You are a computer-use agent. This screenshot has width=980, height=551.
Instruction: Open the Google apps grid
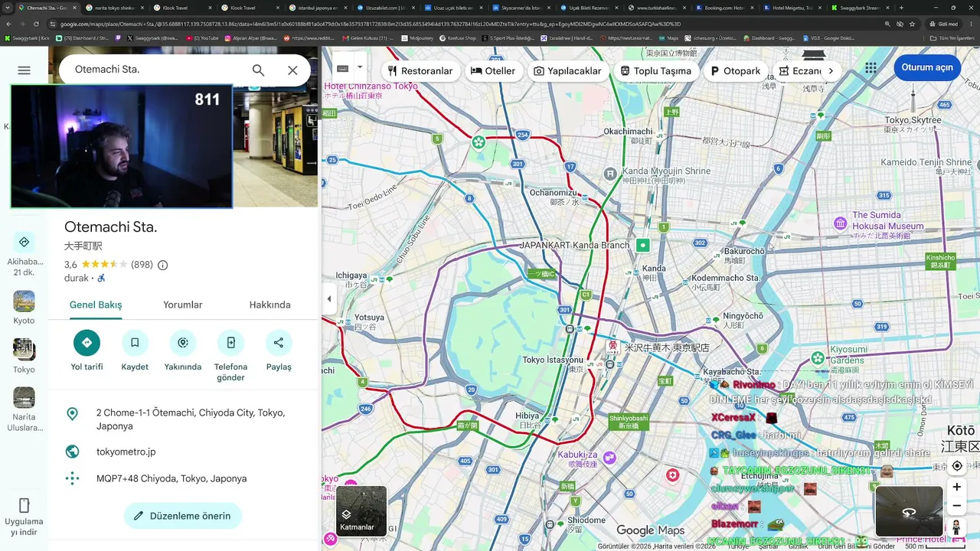(x=871, y=67)
